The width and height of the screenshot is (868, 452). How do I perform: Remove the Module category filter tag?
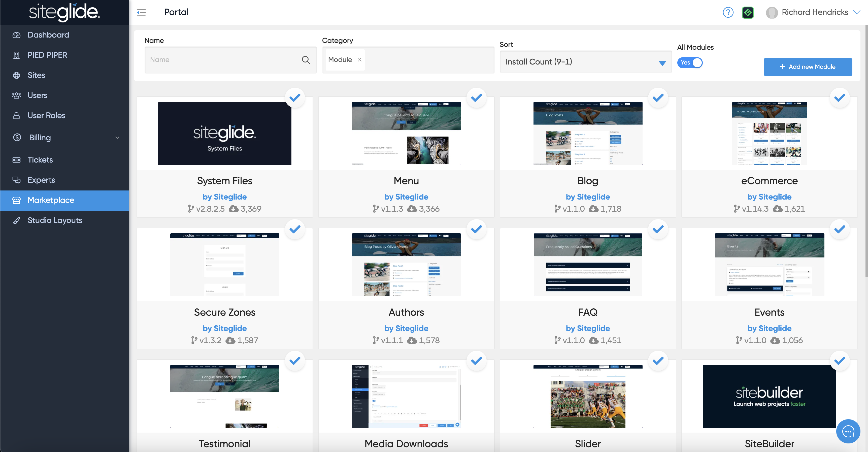pyautogui.click(x=359, y=60)
